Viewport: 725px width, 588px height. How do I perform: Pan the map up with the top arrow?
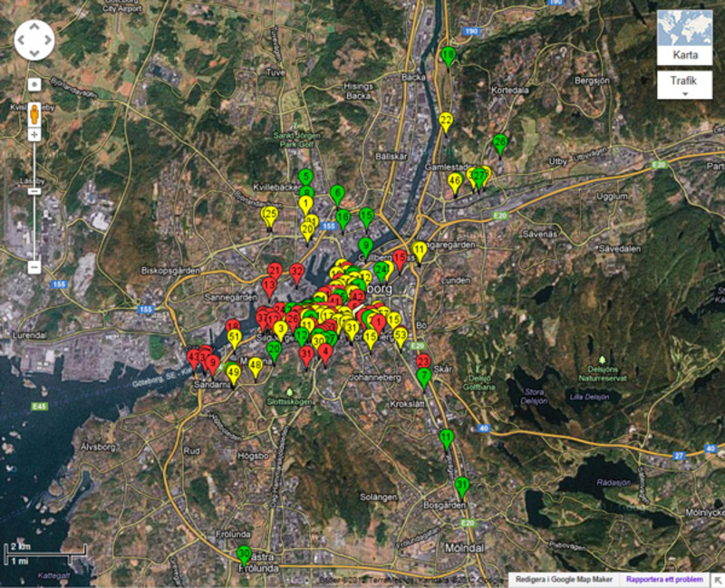(x=34, y=27)
